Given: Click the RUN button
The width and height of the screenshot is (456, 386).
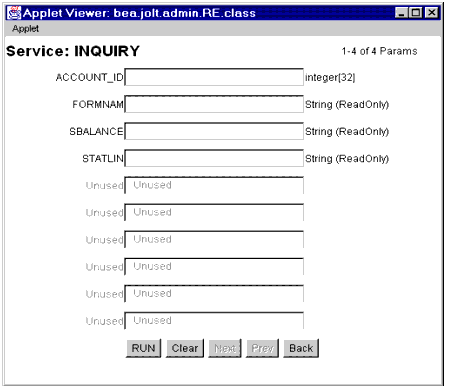Looking at the screenshot, I should click(x=143, y=348).
